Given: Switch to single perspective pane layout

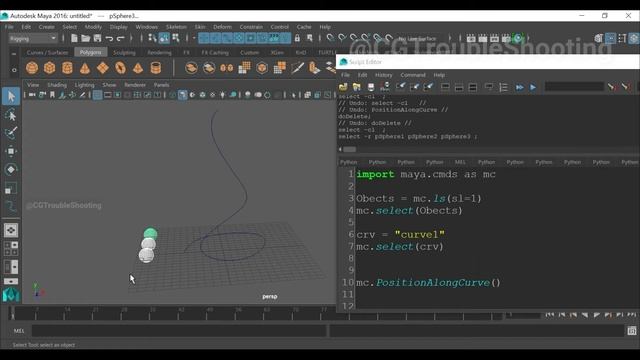Looking at the screenshot, I should pyautogui.click(x=11, y=230).
